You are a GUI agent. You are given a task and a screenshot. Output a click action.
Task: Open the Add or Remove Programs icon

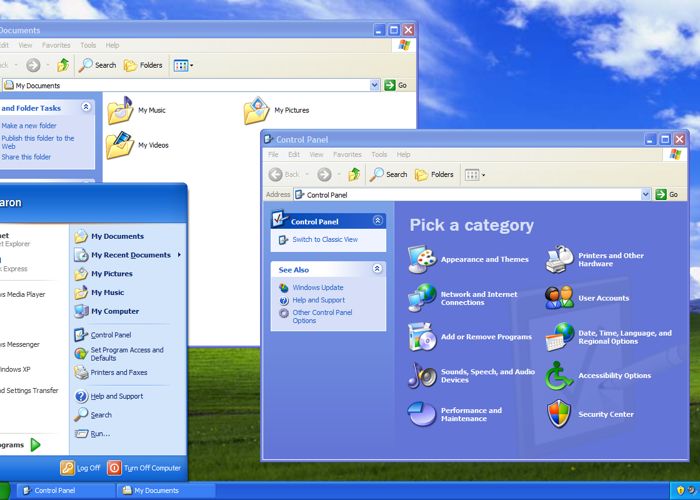[x=422, y=337]
